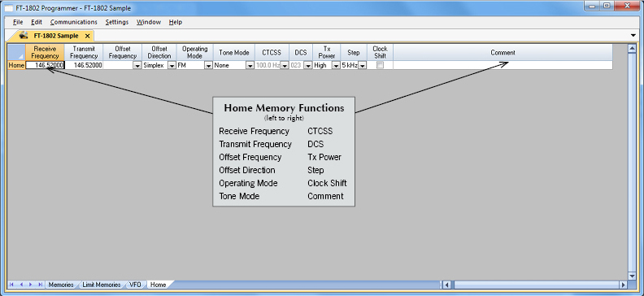
Task: Click the Comment column header
Action: (503, 53)
